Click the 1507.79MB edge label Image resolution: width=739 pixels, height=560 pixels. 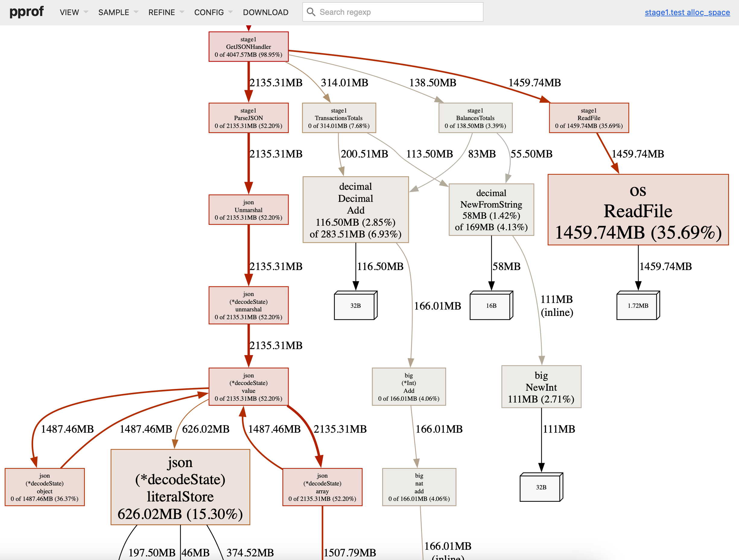pos(350,553)
